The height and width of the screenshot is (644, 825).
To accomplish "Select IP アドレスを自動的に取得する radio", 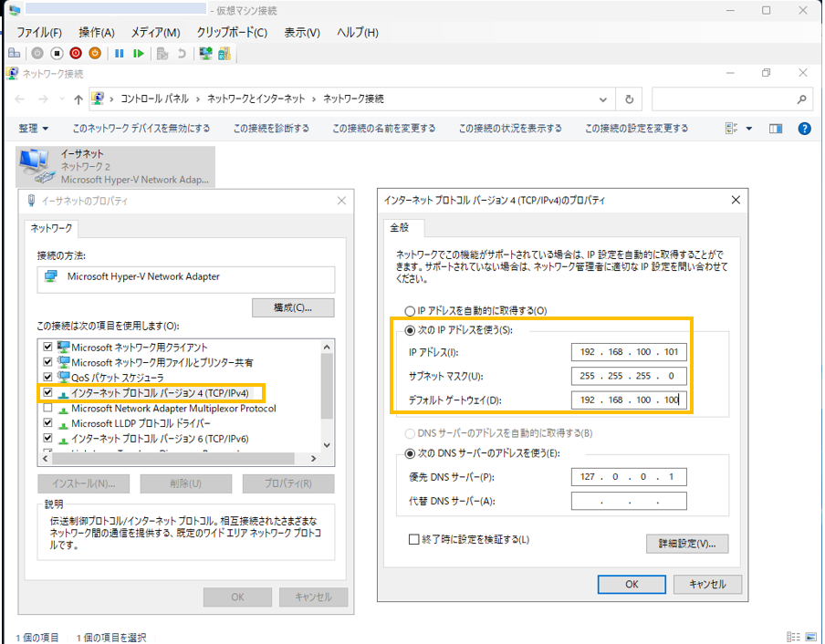I will click(410, 311).
